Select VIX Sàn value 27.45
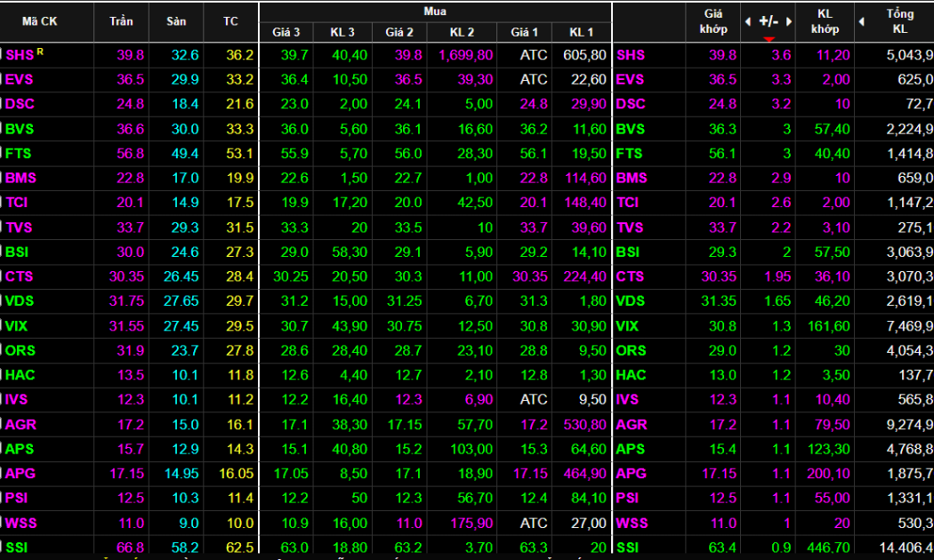934x560 pixels. click(181, 325)
